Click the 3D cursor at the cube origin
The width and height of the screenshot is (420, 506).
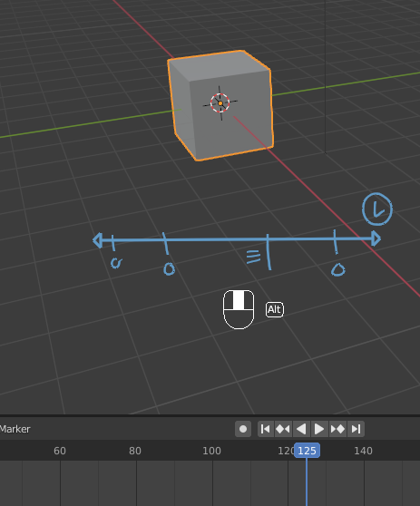point(220,103)
